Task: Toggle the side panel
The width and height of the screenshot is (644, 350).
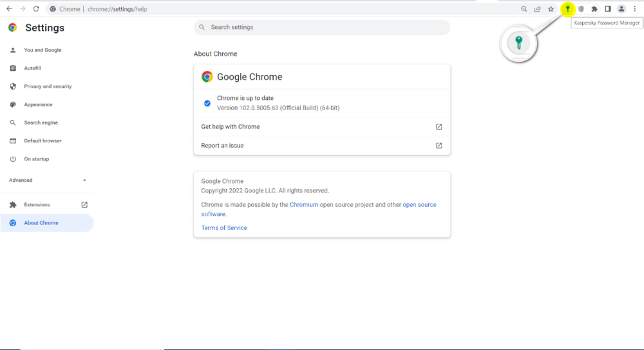Action: [x=607, y=9]
